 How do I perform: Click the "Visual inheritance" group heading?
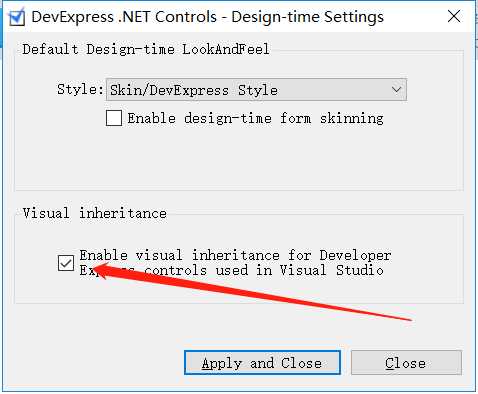click(95, 213)
